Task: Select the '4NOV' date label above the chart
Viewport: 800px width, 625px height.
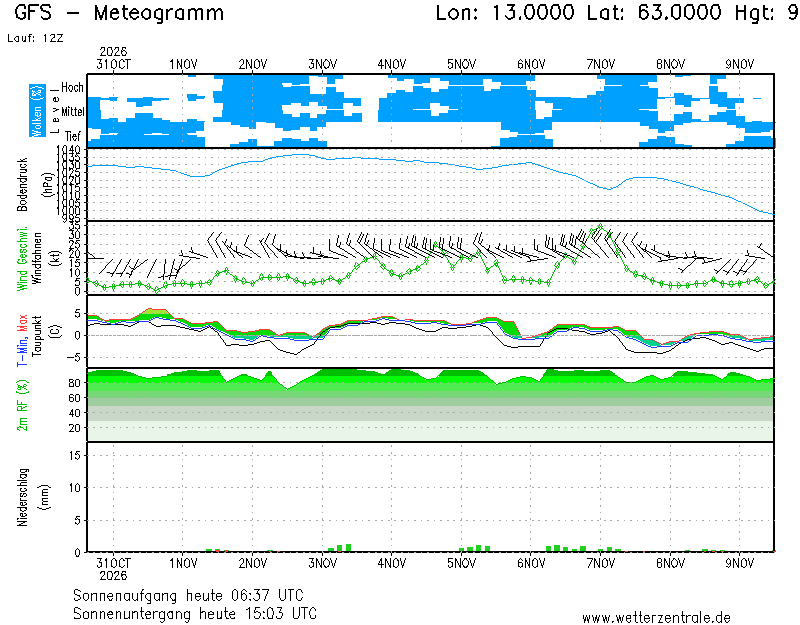Action: (392, 64)
